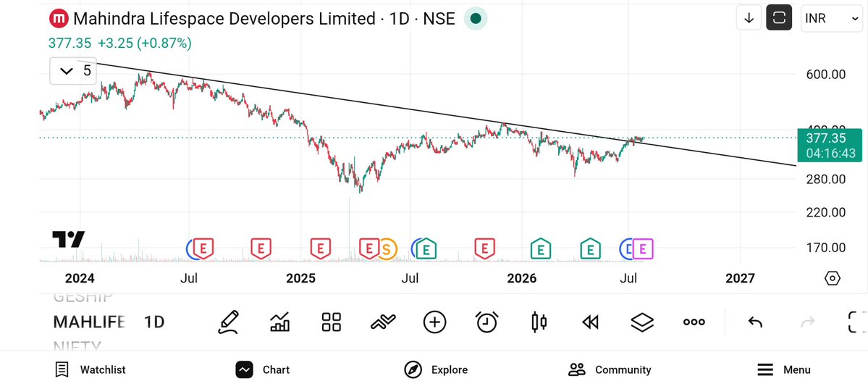Open the indicators chart icon
This screenshot has height=389, width=868.
click(279, 322)
